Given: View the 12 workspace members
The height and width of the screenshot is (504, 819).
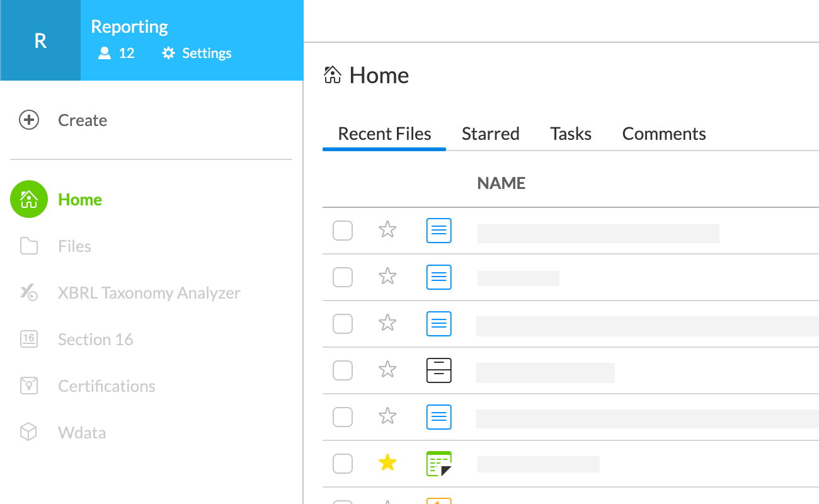Looking at the screenshot, I should [117, 54].
